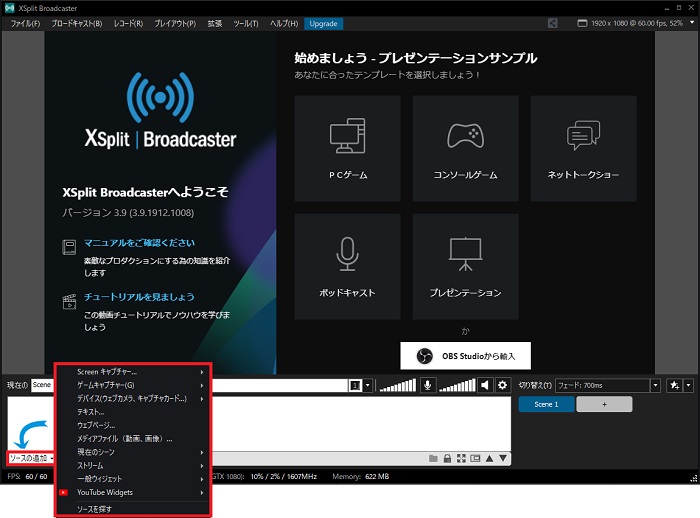Expand the デバイス (webcam, capture card) submenu
The width and height of the screenshot is (700, 518).
[133, 399]
